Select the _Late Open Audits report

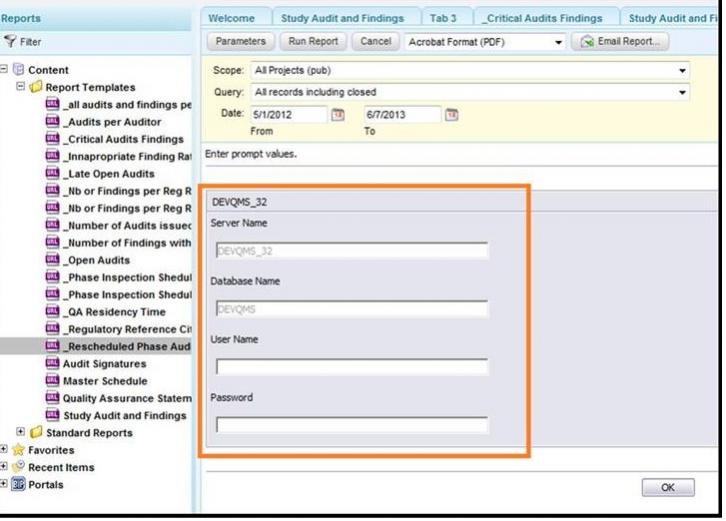click(x=109, y=174)
